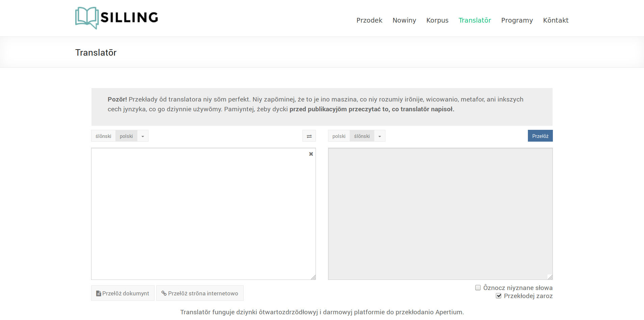Screen dimensions: 644x320
Task: Swap languages with the arrows icon
Action: pyautogui.click(x=309, y=136)
